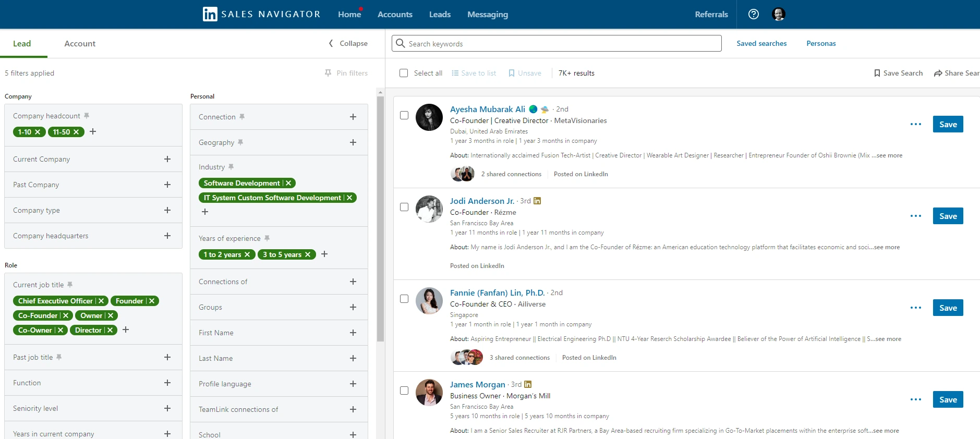Open James Morgan's profile photo
The height and width of the screenshot is (439, 980).
[x=429, y=393]
